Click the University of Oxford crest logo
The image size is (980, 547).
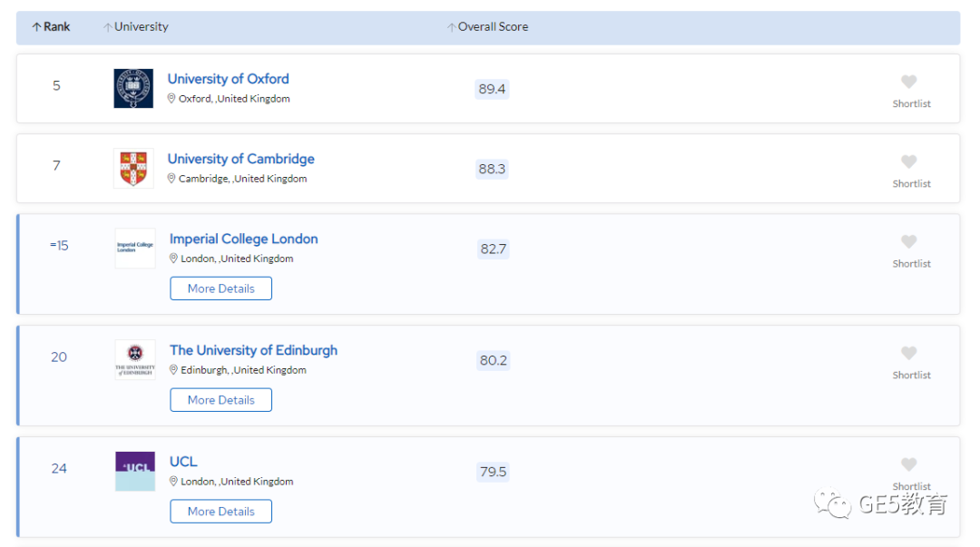(133, 88)
